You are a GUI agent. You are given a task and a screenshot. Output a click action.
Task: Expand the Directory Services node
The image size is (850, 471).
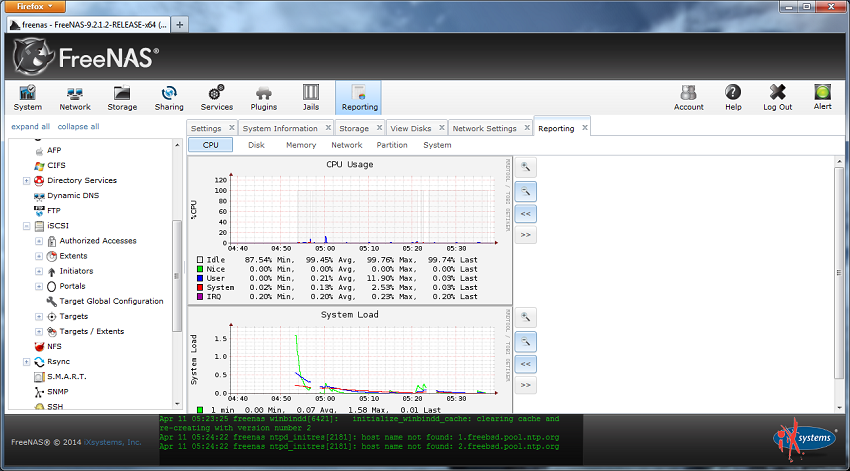(x=26, y=180)
